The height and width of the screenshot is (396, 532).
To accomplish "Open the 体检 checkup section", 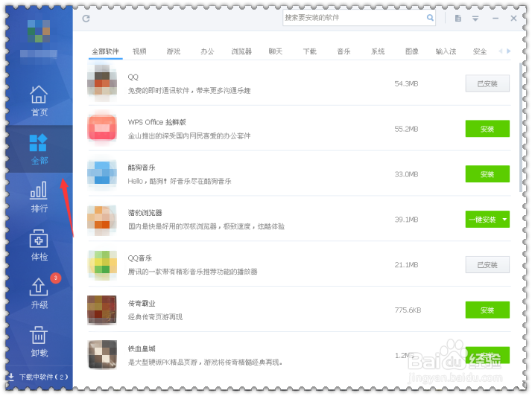I will [x=39, y=245].
